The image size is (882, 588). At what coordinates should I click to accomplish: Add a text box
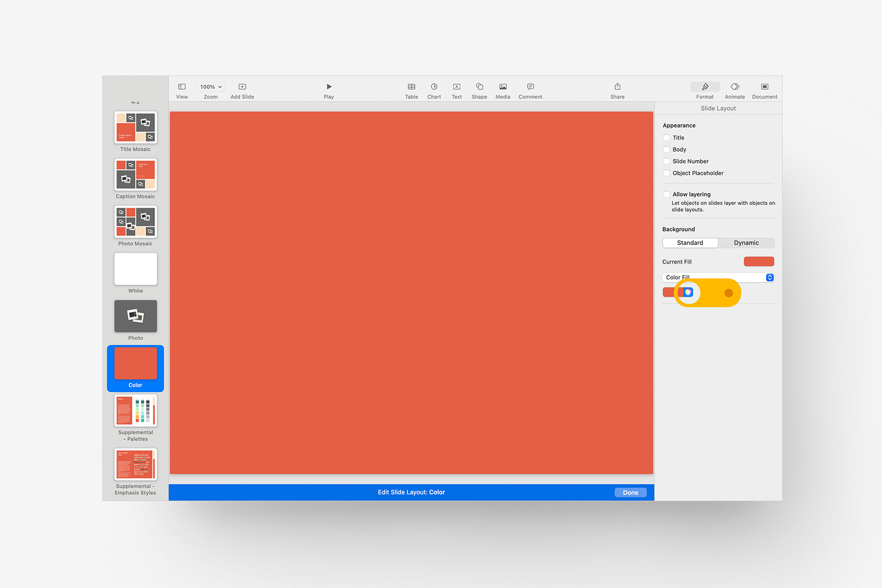tap(456, 90)
